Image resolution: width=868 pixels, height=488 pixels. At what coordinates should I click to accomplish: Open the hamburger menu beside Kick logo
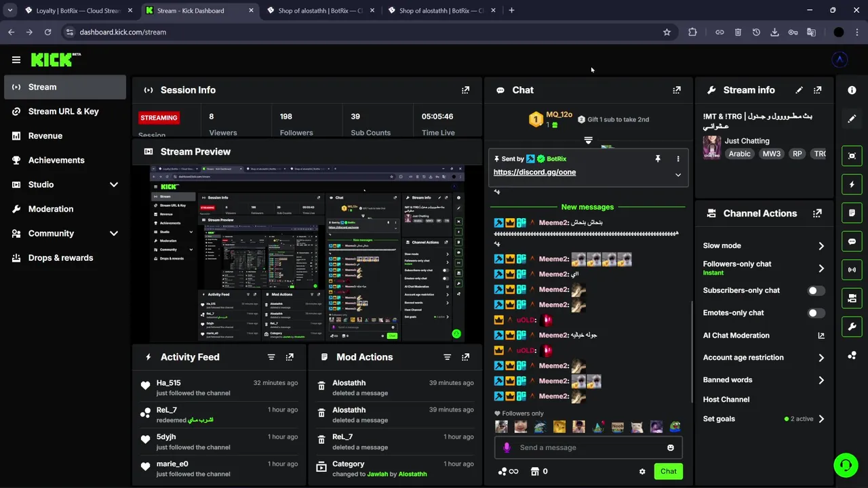(16, 60)
